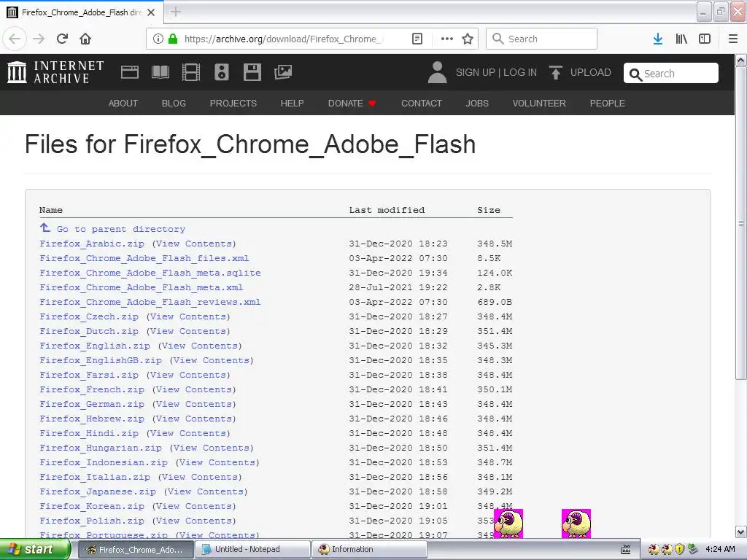Show site information icon in address bar
Image resolution: width=747 pixels, height=560 pixels.
point(158,39)
